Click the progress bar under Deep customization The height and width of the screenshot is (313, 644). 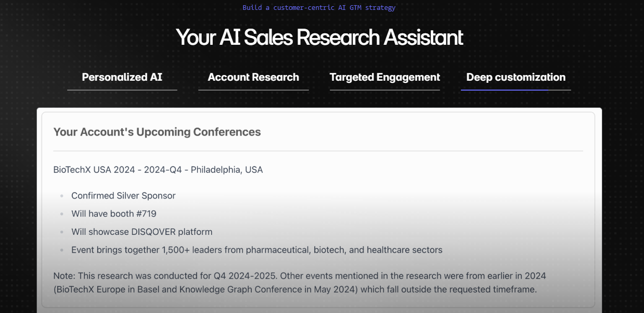coord(516,90)
